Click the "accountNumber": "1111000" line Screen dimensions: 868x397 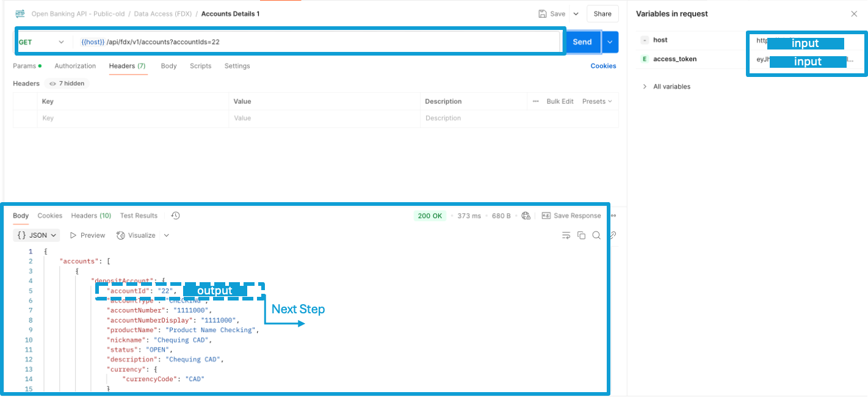coord(159,310)
